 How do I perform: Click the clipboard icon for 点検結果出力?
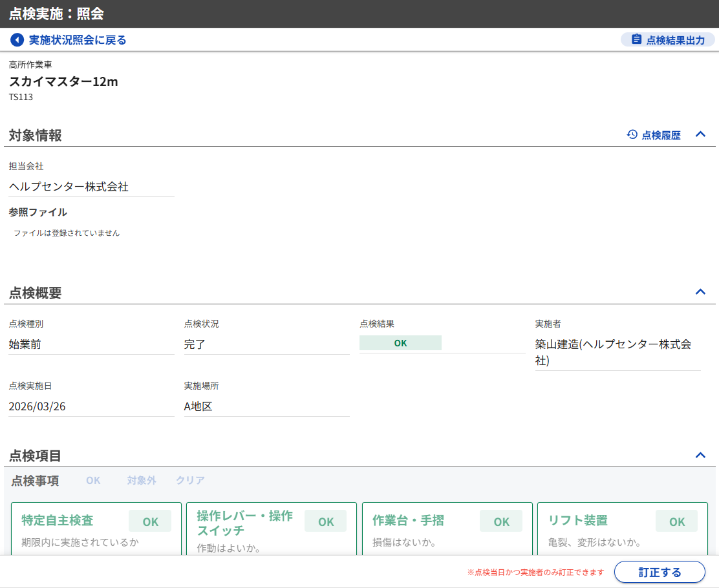click(636, 39)
